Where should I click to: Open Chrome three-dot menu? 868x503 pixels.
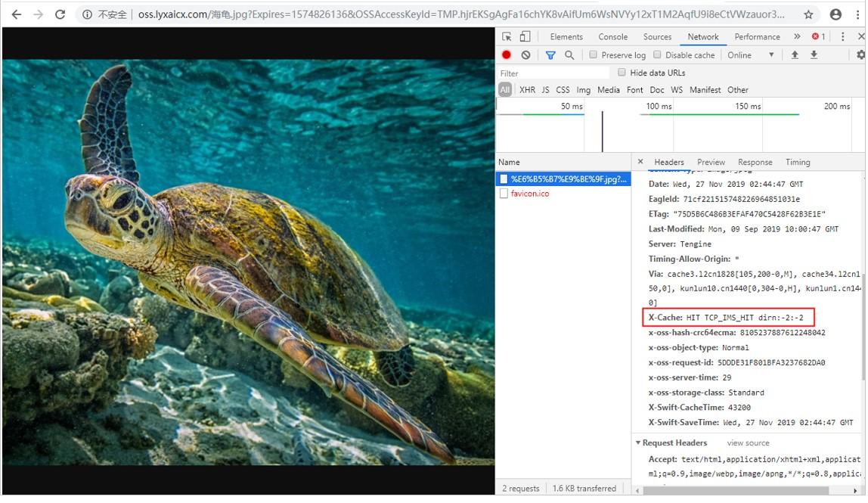(x=857, y=14)
